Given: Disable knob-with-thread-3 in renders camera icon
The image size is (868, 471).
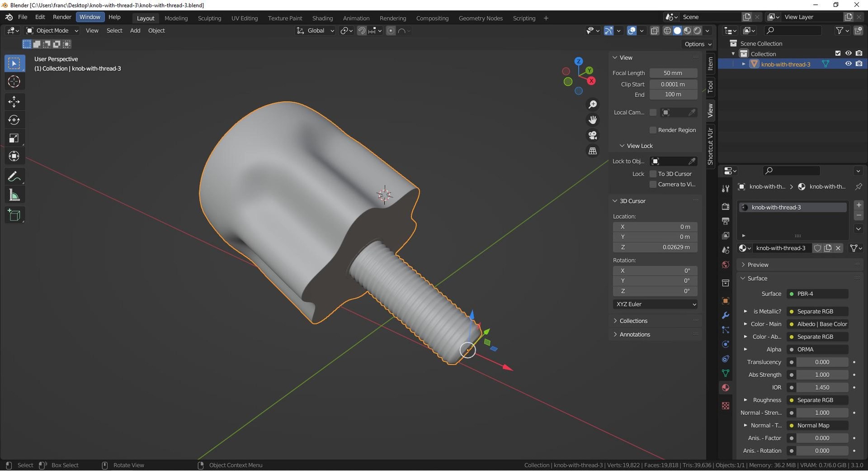Looking at the screenshot, I should point(859,64).
